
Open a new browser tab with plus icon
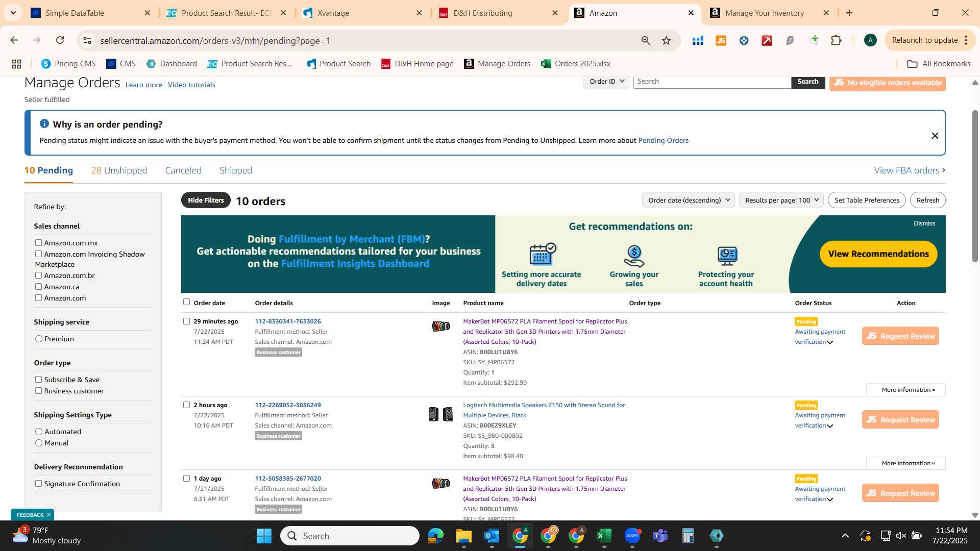[849, 13]
